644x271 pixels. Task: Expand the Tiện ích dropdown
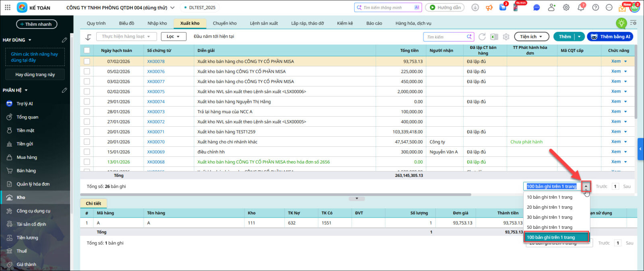(531, 37)
